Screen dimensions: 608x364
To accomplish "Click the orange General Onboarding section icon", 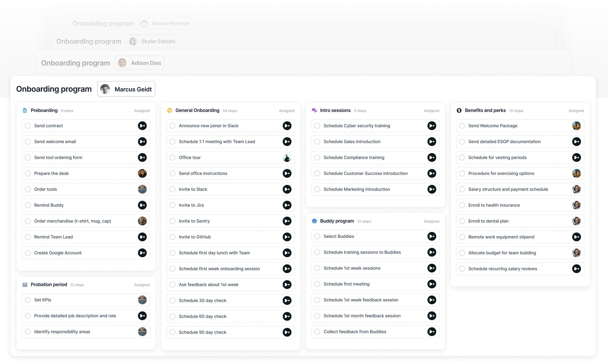I will pos(170,111).
